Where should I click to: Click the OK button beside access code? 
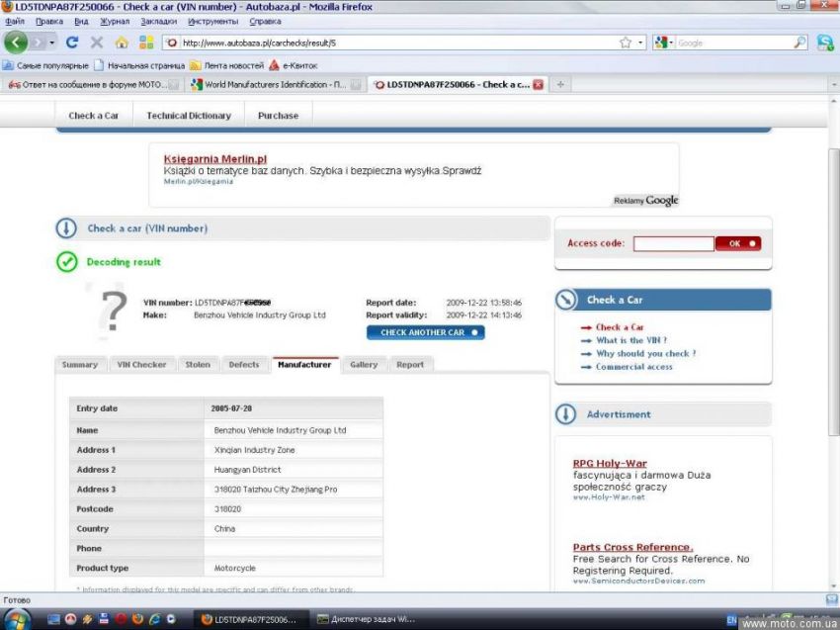point(737,243)
